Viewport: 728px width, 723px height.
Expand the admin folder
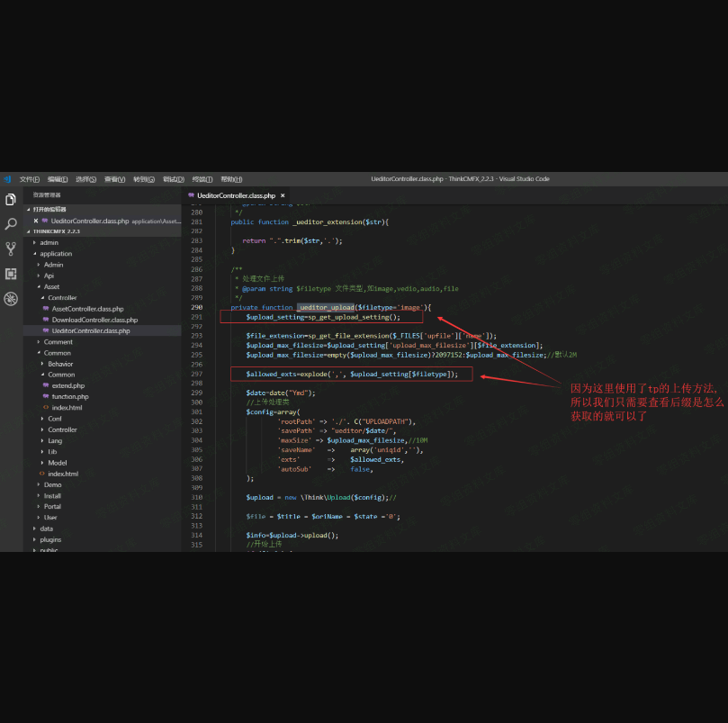coord(49,242)
